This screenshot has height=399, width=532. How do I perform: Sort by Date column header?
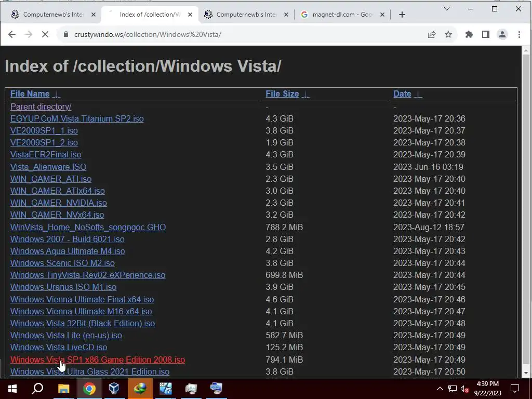402,94
